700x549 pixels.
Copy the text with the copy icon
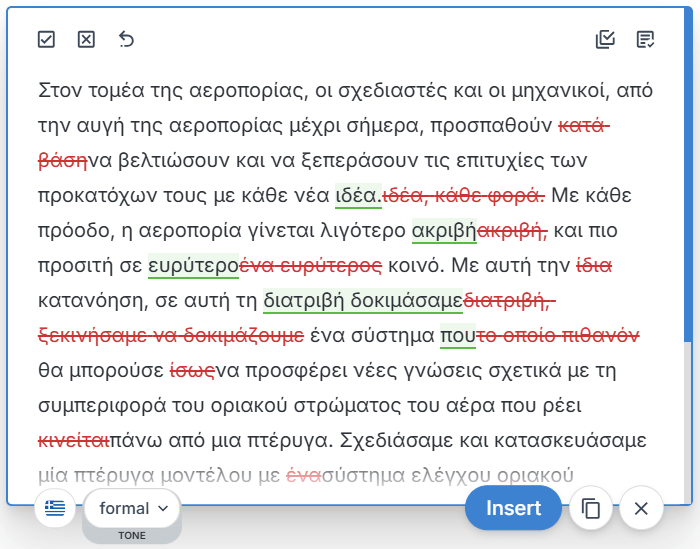(591, 508)
